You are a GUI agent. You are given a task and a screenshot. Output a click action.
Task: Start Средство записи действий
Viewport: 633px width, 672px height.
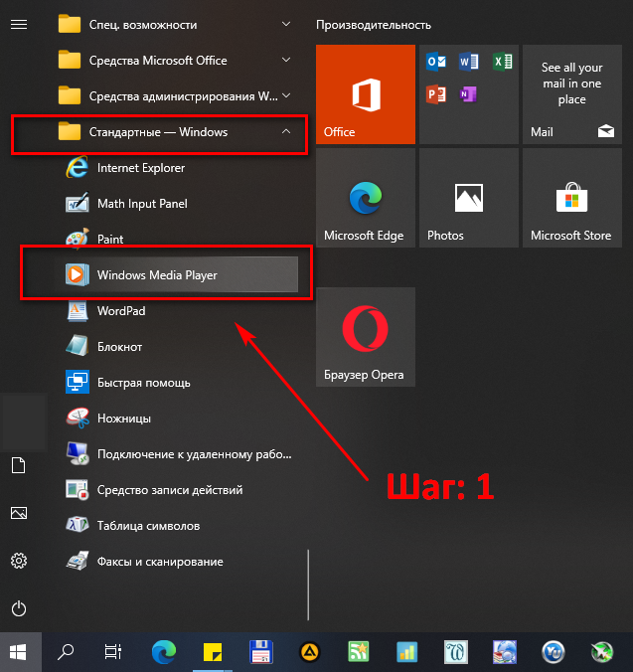[x=177, y=489]
